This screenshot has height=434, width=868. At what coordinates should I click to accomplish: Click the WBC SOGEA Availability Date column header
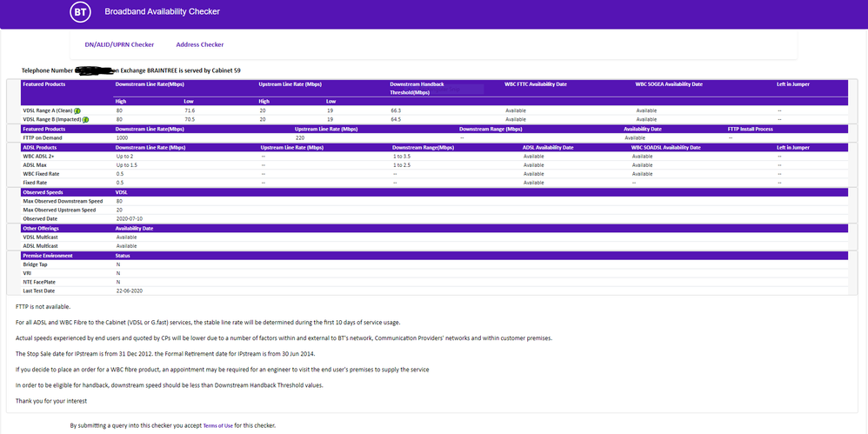(669, 84)
